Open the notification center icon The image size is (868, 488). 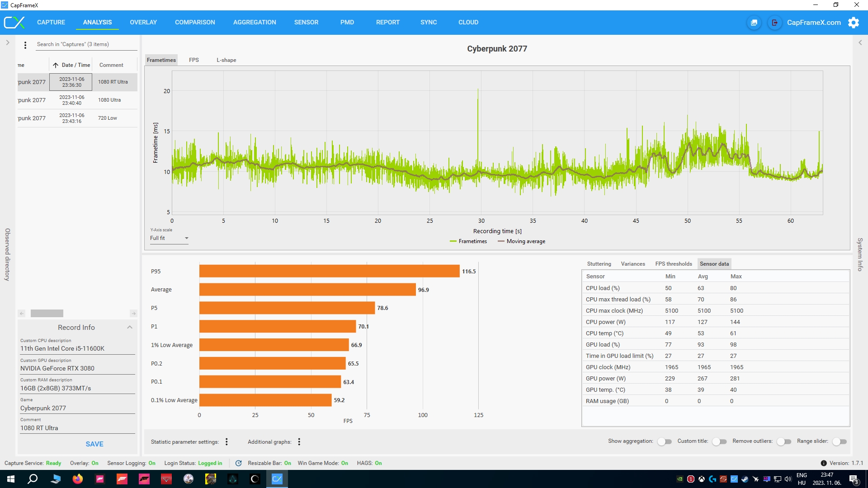coord(854,479)
